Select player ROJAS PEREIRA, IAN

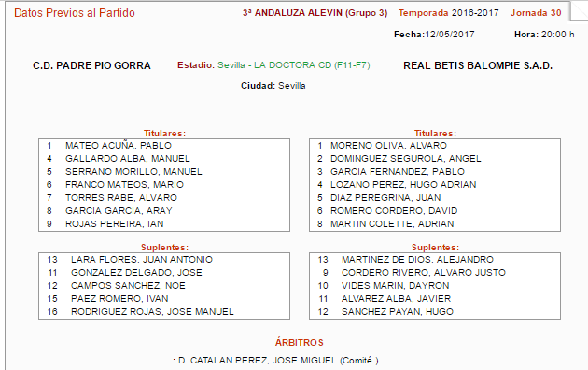point(115,224)
